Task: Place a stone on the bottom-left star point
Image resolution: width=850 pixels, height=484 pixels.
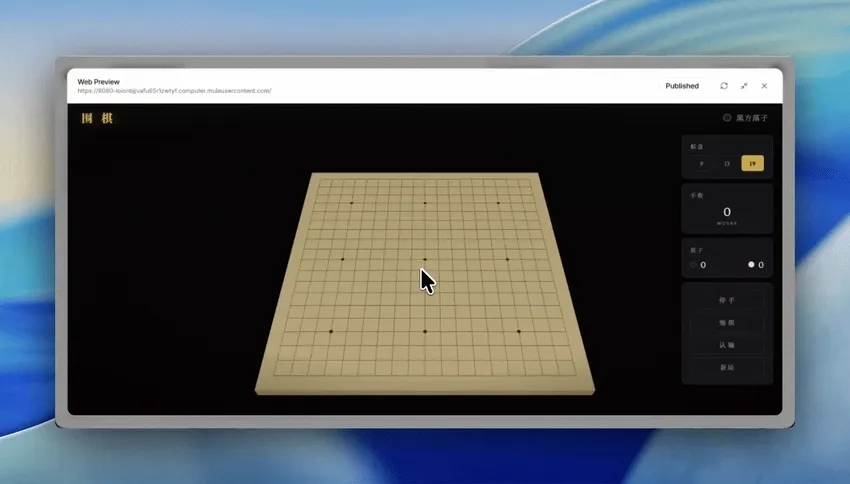Action: click(331, 331)
